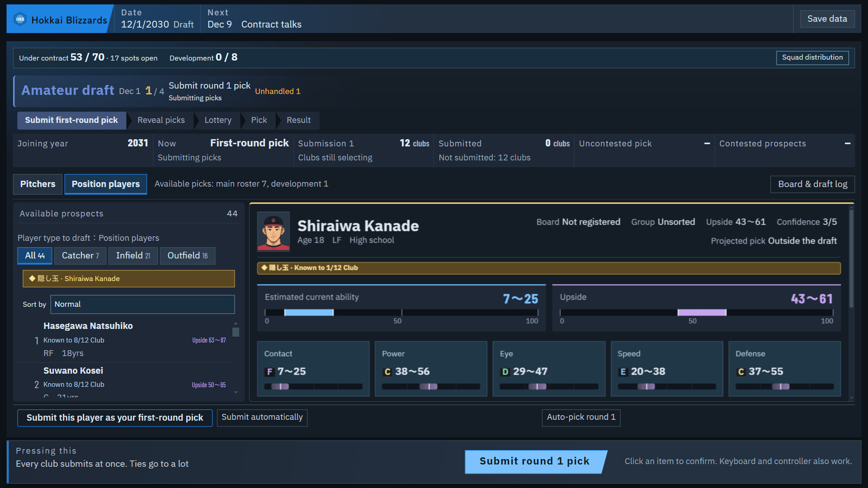Click the Uncontested pick panel
868x488 pixels.
(644, 150)
